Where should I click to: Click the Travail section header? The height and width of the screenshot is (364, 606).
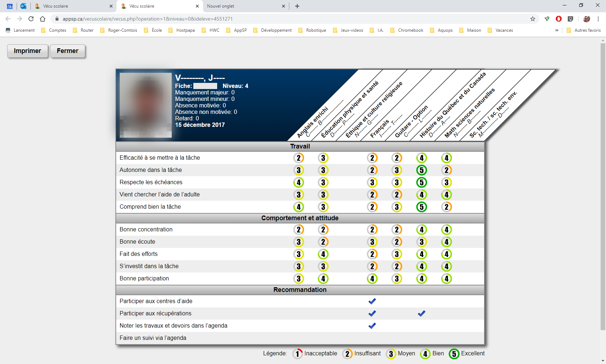click(x=300, y=146)
